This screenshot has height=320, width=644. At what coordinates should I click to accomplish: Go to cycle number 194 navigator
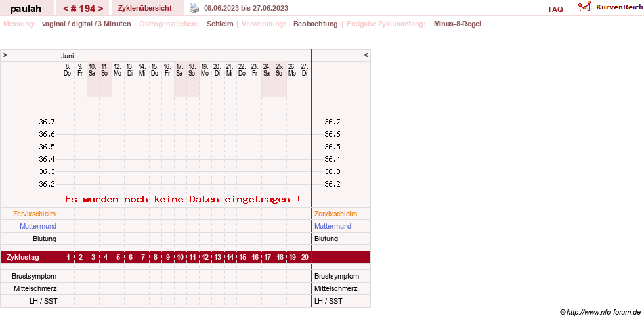click(83, 9)
